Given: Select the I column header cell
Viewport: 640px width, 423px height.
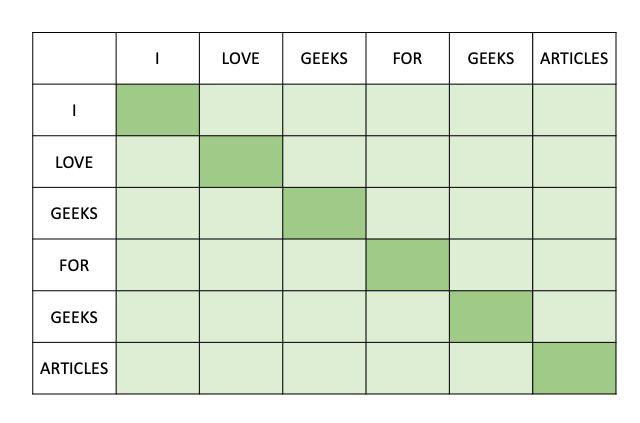Looking at the screenshot, I should pos(158,58).
